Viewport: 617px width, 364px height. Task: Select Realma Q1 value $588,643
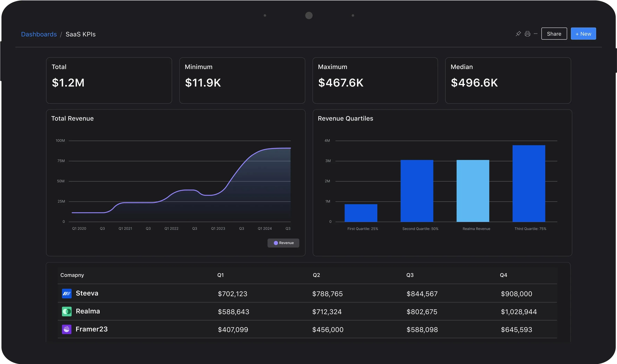click(x=234, y=312)
